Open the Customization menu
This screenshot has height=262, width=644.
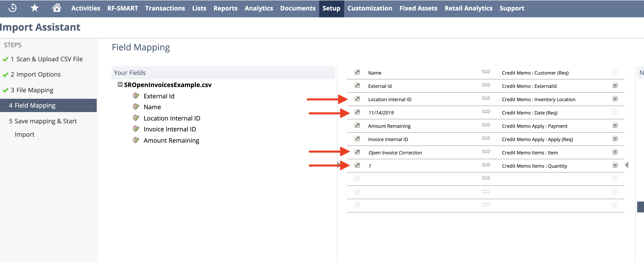click(x=370, y=8)
